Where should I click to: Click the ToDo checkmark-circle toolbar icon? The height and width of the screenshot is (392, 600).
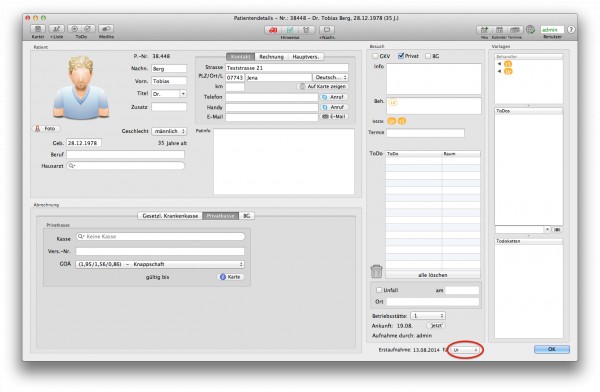click(x=88, y=29)
